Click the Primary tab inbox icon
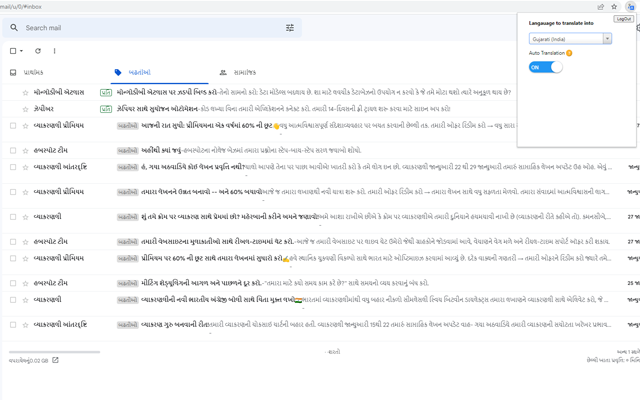Image resolution: width=640 pixels, height=400 pixels. point(13,73)
